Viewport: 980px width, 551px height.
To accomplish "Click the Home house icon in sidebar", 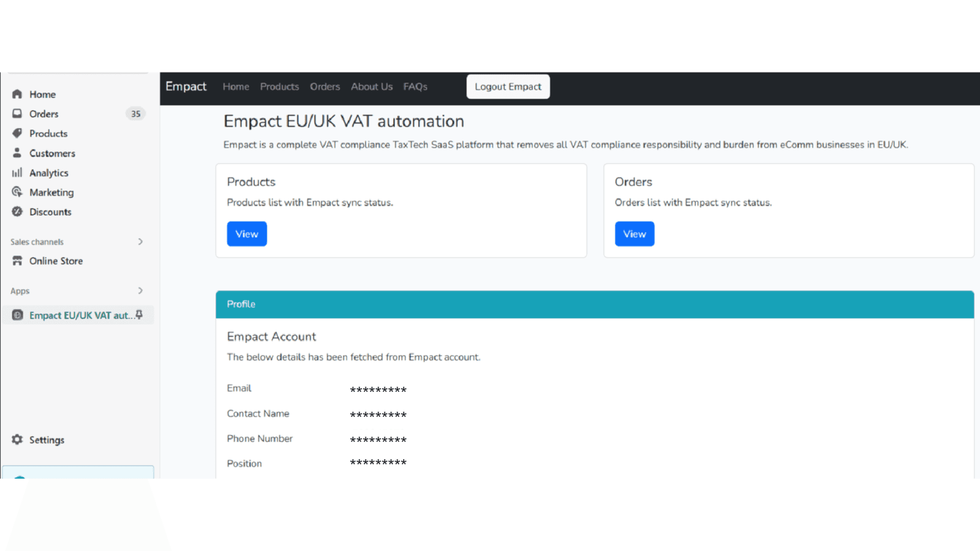I will (x=17, y=94).
